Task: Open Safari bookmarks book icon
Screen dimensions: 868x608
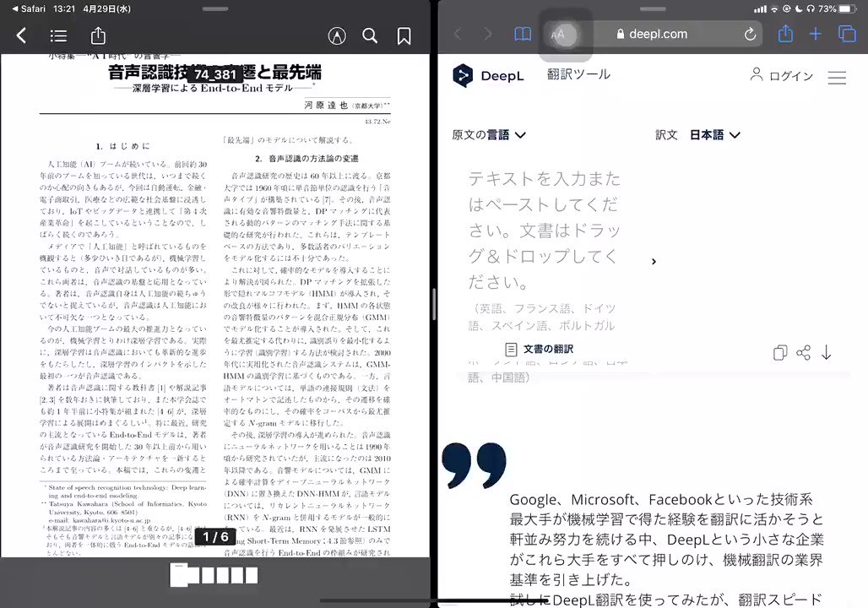Action: click(x=523, y=35)
